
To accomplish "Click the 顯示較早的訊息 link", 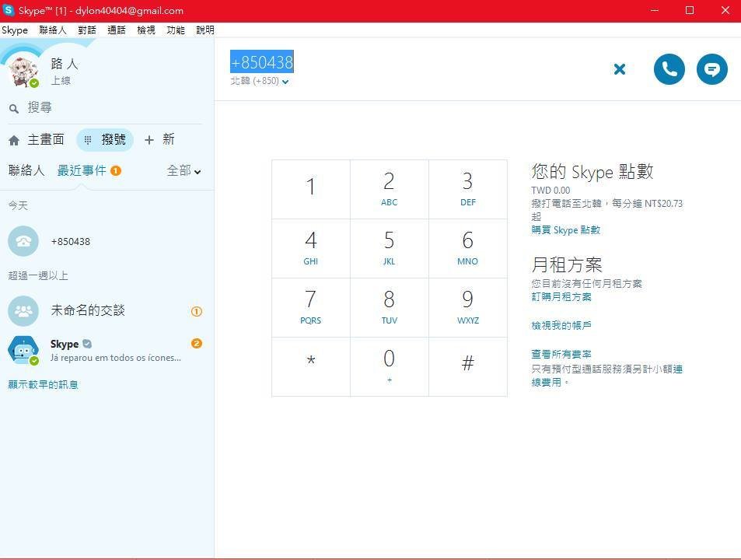I will pyautogui.click(x=43, y=385).
